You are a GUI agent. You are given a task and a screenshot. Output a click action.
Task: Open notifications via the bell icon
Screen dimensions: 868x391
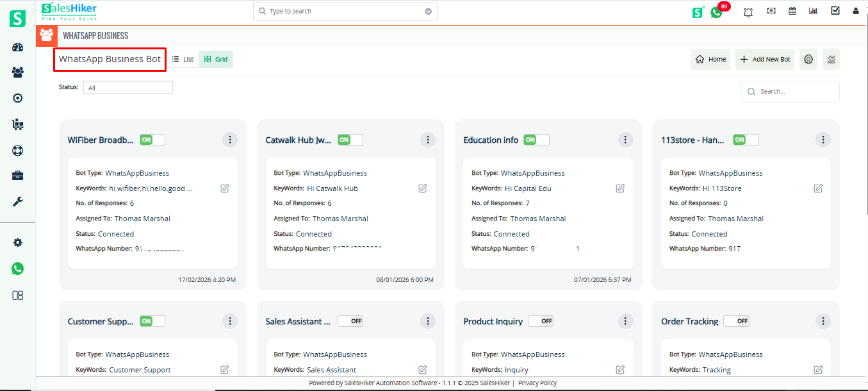[x=748, y=11]
